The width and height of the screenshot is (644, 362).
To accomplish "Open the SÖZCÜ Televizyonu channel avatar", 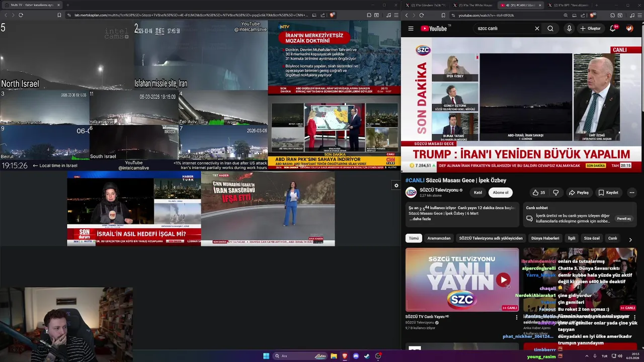I will [411, 193].
